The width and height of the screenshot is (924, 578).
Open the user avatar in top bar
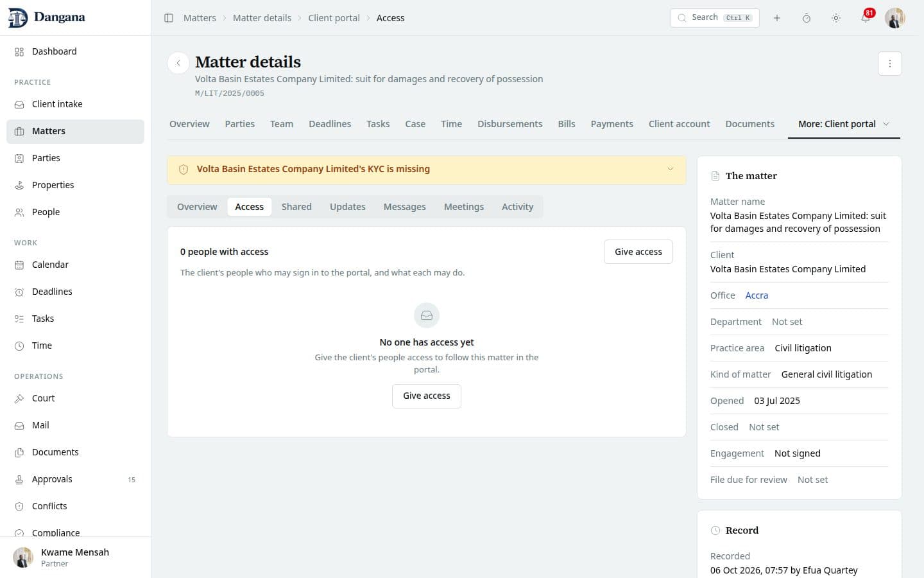tap(894, 18)
